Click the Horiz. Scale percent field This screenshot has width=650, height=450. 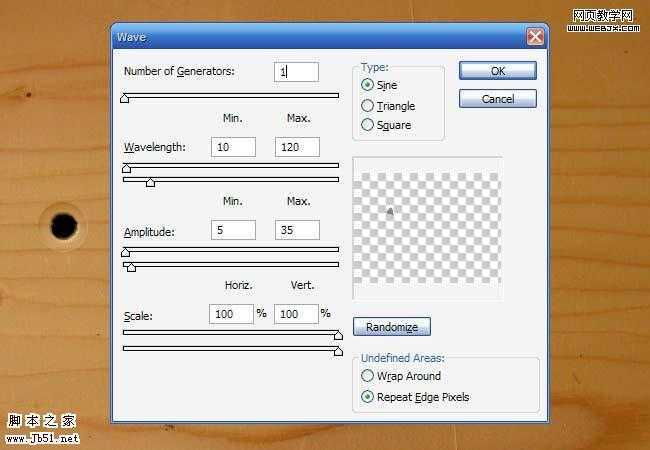(x=232, y=314)
